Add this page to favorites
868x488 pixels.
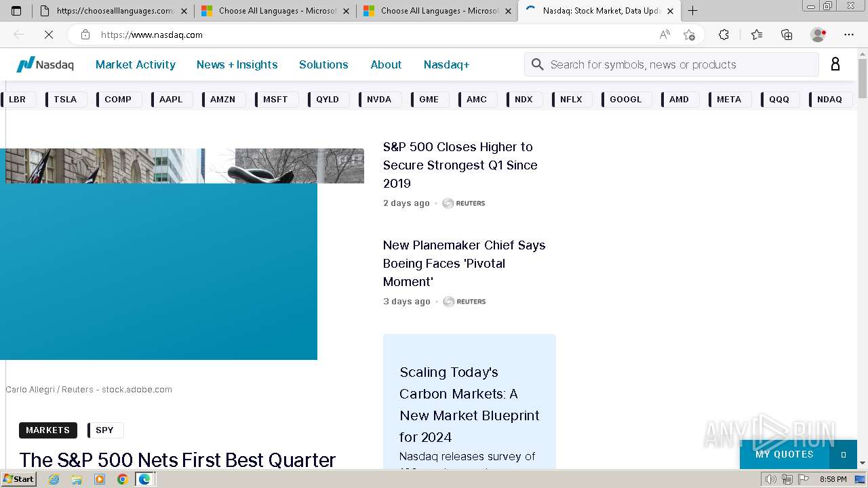point(690,35)
